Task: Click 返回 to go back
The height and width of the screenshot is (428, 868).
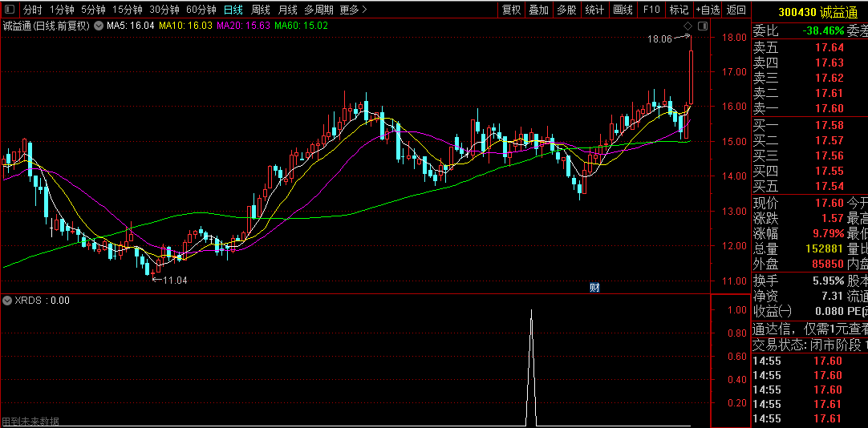Action: (x=736, y=10)
